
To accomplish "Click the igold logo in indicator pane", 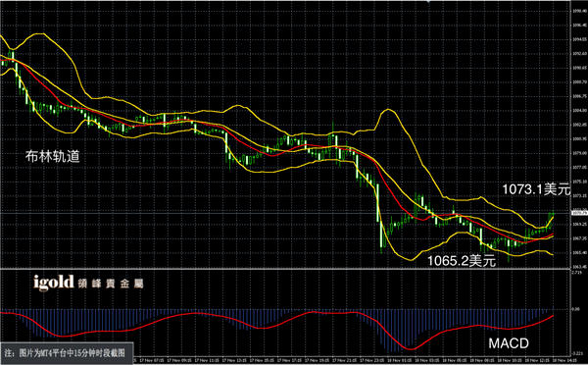I will (54, 283).
